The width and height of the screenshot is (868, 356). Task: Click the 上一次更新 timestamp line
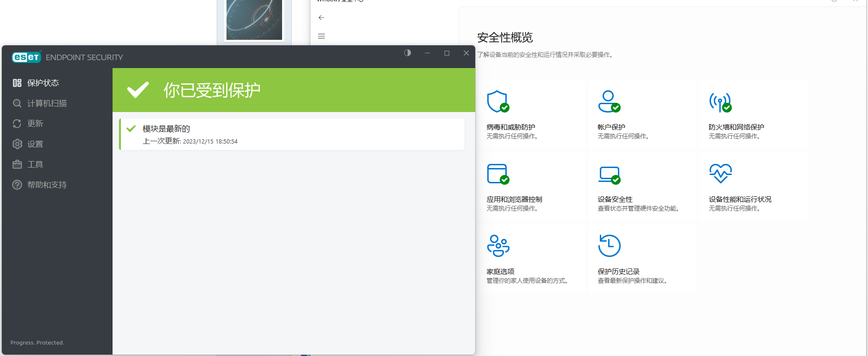tap(190, 141)
